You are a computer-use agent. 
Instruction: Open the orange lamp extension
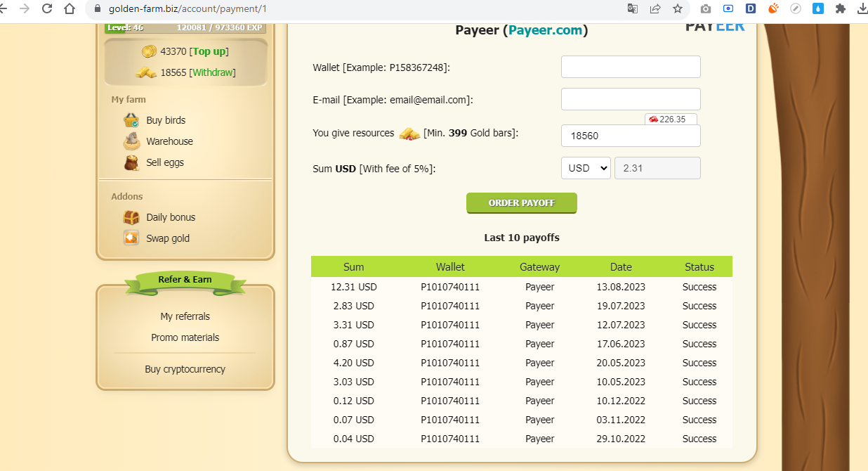[773, 9]
